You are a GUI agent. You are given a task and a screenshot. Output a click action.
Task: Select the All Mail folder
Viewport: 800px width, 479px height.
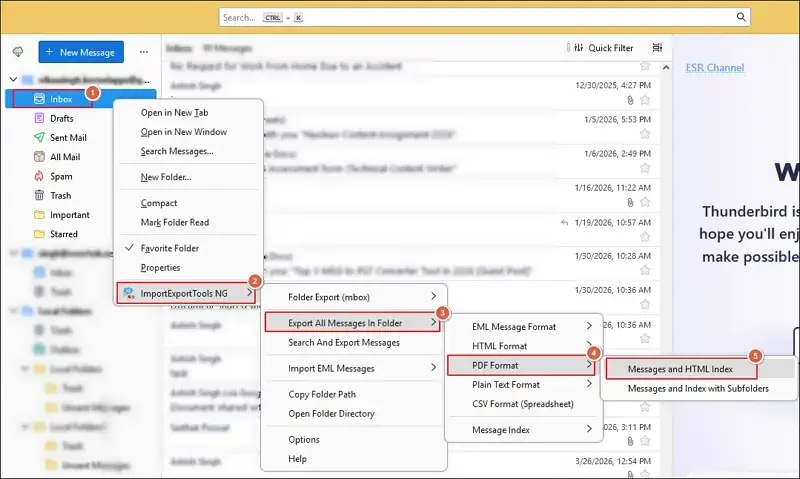click(65, 157)
